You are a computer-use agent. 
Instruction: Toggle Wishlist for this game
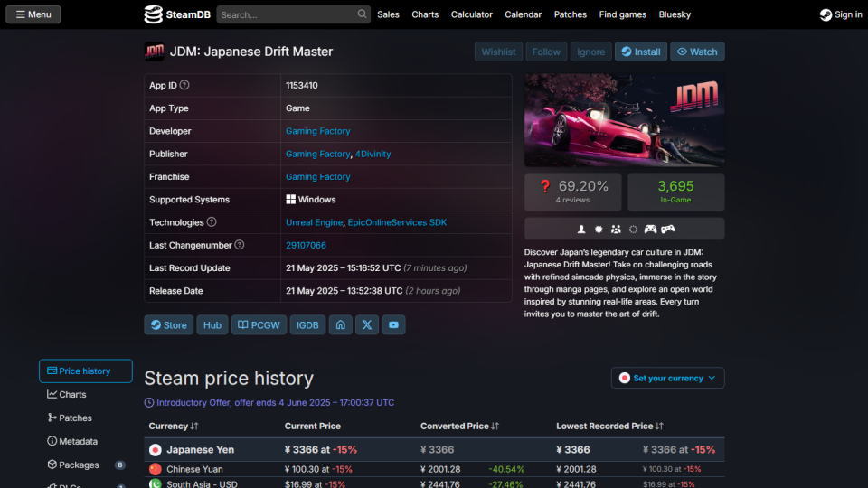click(x=498, y=52)
